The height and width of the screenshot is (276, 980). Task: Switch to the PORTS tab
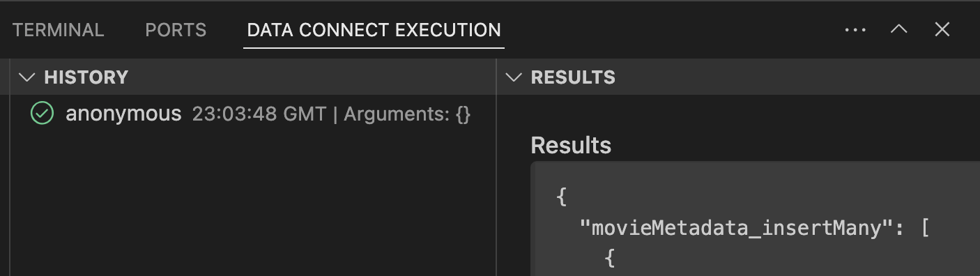click(176, 30)
